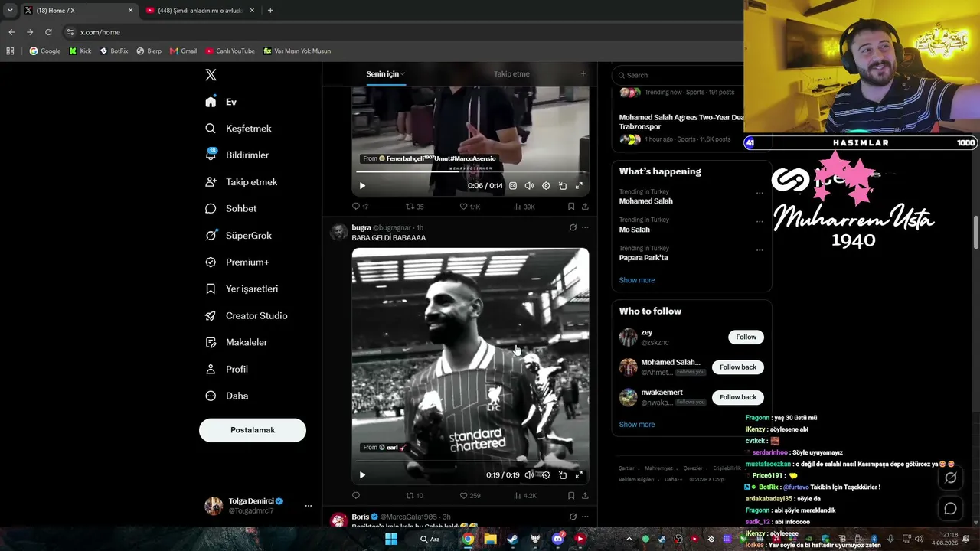Screen dimensions: 980x551
Task: Click the Postalamak button
Action: 253,430
